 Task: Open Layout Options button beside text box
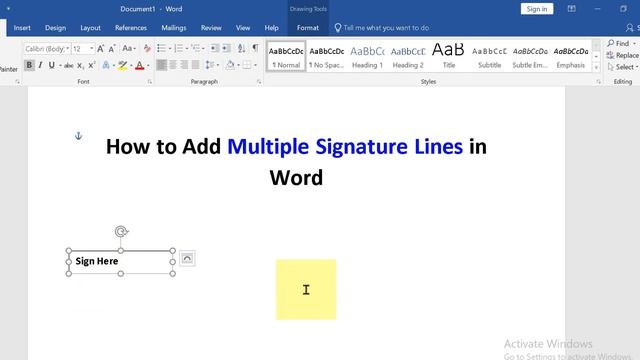pos(187,258)
